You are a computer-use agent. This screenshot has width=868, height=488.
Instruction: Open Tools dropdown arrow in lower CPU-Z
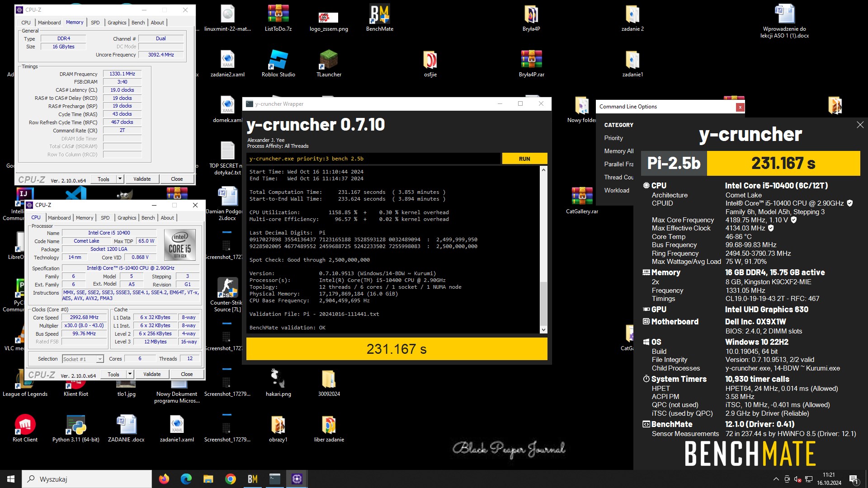tap(130, 374)
